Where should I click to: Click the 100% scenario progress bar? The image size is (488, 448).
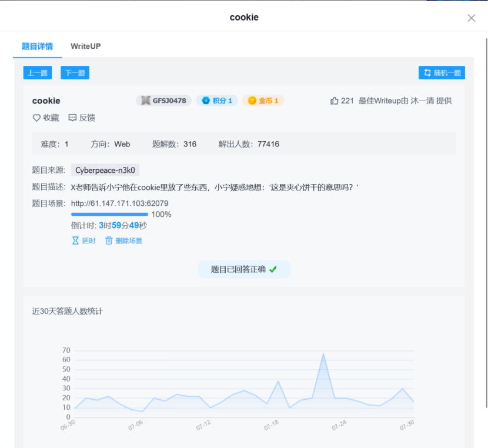click(109, 215)
